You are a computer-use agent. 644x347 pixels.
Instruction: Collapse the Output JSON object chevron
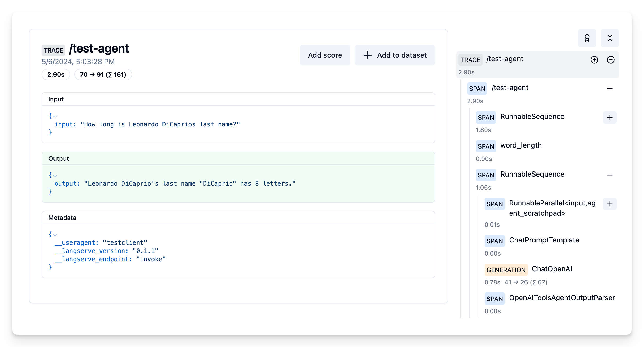[x=55, y=176]
